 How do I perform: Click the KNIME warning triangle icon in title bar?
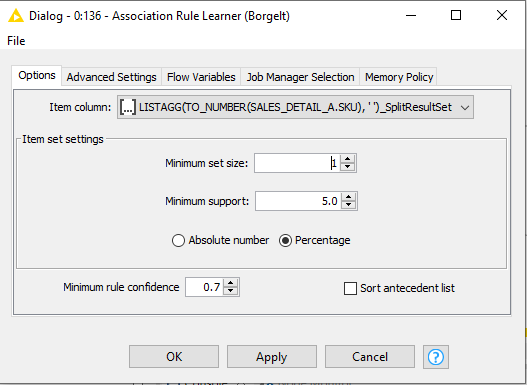click(16, 16)
